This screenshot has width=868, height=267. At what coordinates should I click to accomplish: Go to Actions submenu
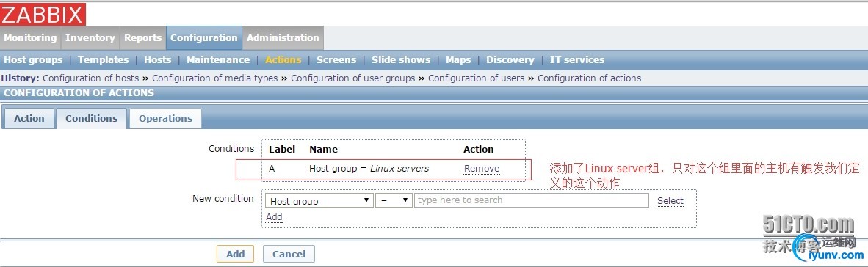point(283,59)
